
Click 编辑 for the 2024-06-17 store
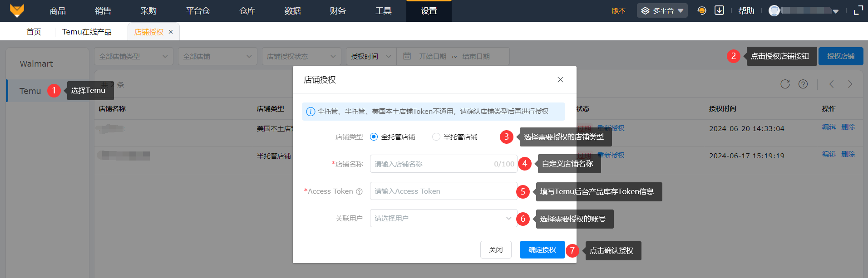[x=829, y=154]
